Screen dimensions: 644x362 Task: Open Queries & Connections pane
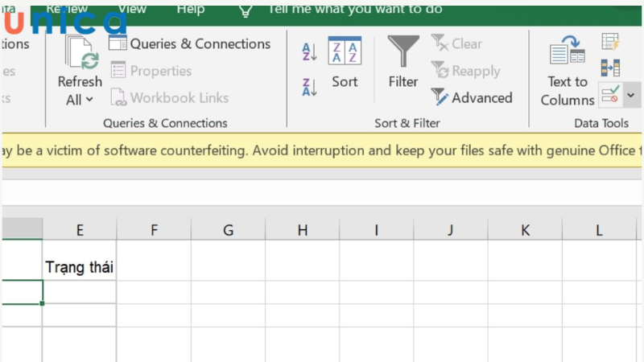pos(190,43)
